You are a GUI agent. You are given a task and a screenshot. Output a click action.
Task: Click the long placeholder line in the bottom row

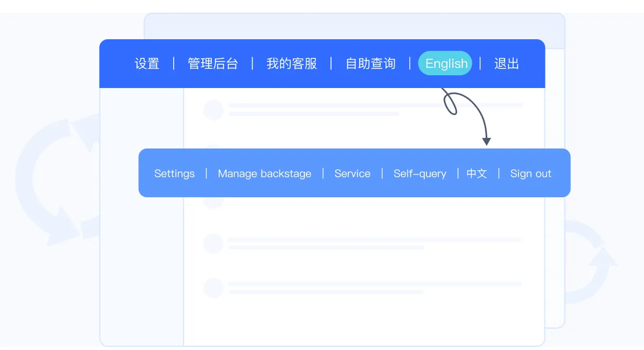point(374,284)
